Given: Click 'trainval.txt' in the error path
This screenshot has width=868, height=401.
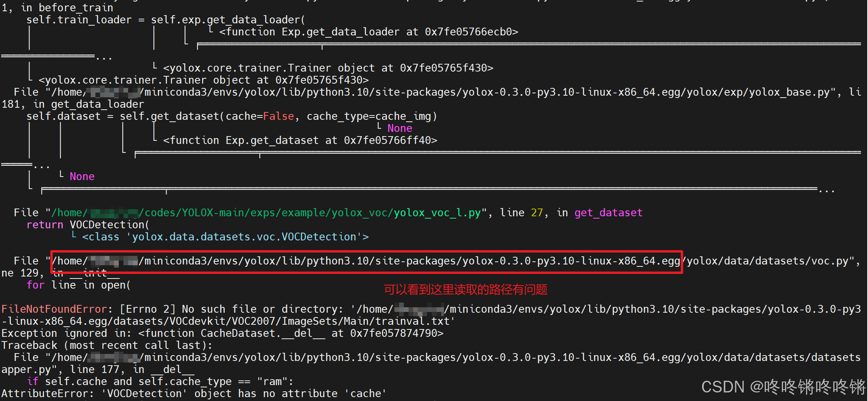Looking at the screenshot, I should 412,321.
